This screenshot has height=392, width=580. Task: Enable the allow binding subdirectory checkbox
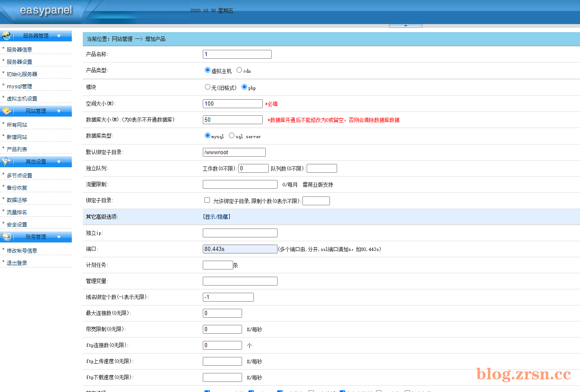click(x=207, y=200)
